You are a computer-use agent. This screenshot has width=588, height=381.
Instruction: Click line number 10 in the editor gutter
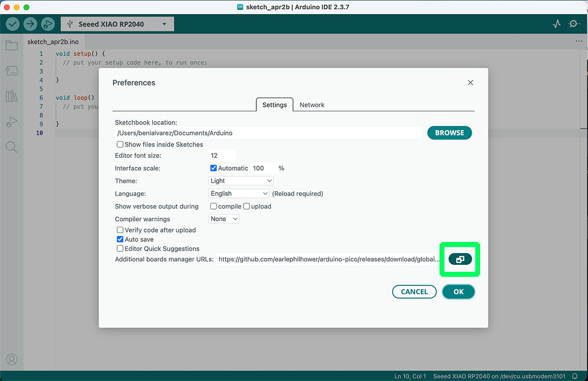point(39,133)
